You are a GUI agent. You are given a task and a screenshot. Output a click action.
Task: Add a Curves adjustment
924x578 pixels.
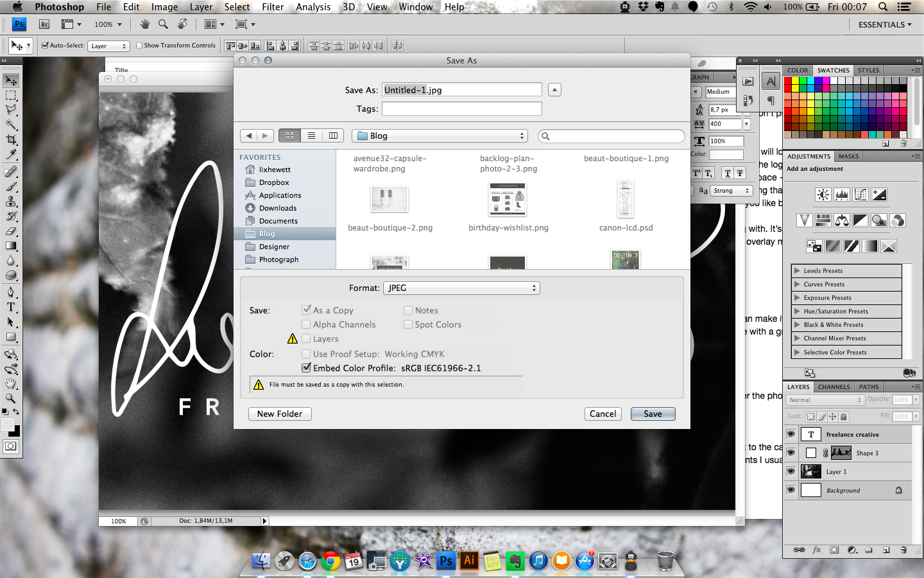click(x=860, y=195)
